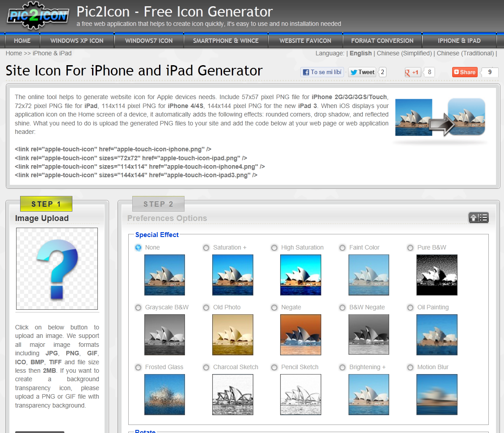Click the Motion Blur preview thumbnail

tap(437, 395)
